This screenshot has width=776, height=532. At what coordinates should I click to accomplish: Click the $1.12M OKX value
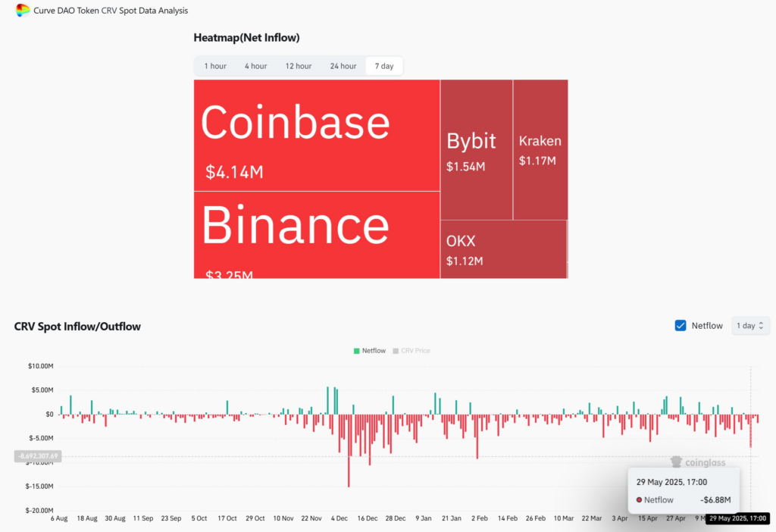465,261
